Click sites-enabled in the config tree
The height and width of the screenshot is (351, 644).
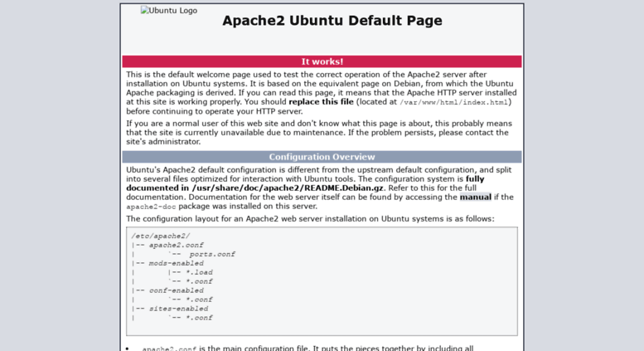click(178, 308)
